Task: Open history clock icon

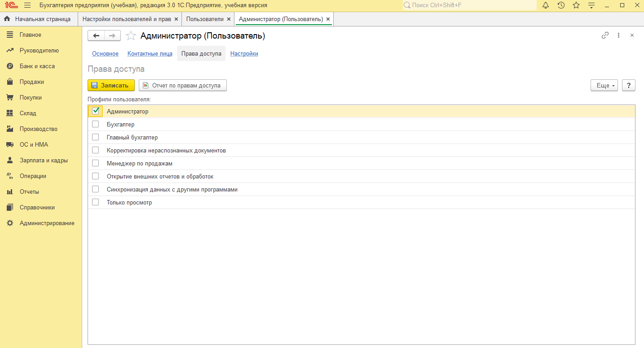Action: [x=561, y=5]
